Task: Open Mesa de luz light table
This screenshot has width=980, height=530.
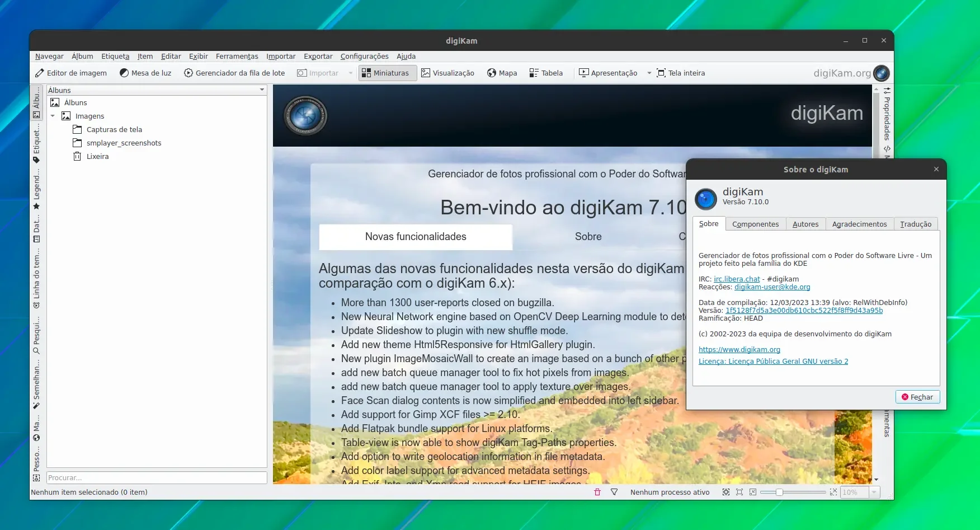Action: (x=145, y=73)
